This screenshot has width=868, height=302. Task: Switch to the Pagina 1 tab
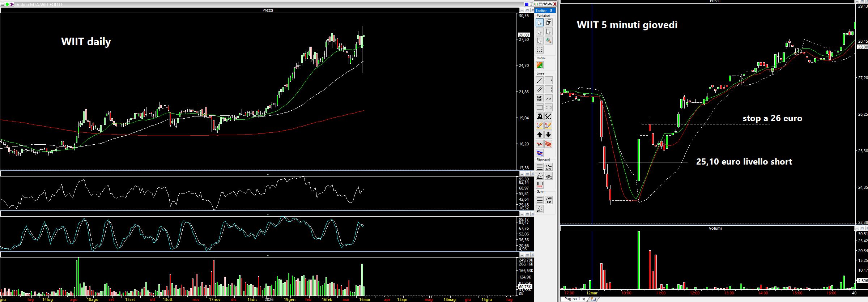(x=572, y=299)
